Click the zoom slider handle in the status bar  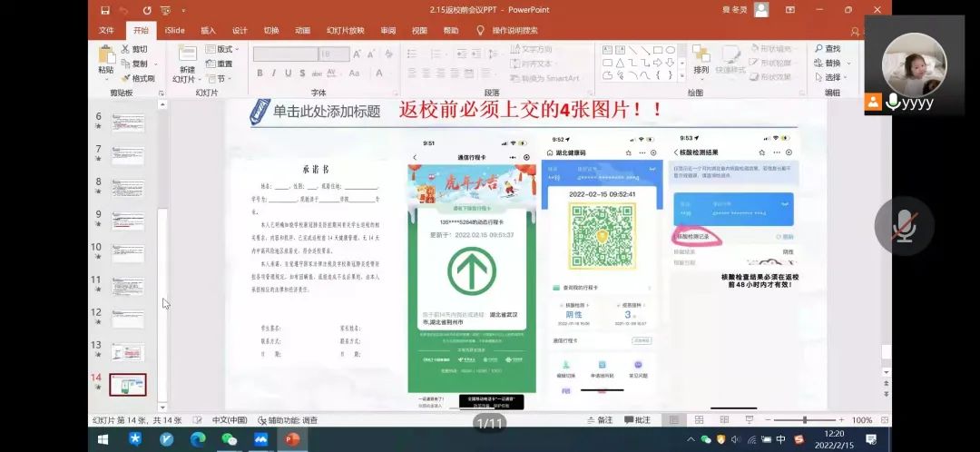(805, 420)
